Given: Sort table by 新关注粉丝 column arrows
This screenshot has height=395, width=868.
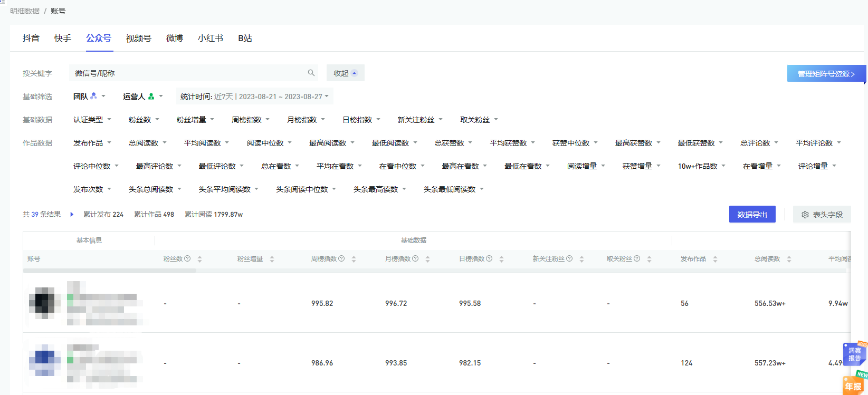Looking at the screenshot, I should [581, 259].
